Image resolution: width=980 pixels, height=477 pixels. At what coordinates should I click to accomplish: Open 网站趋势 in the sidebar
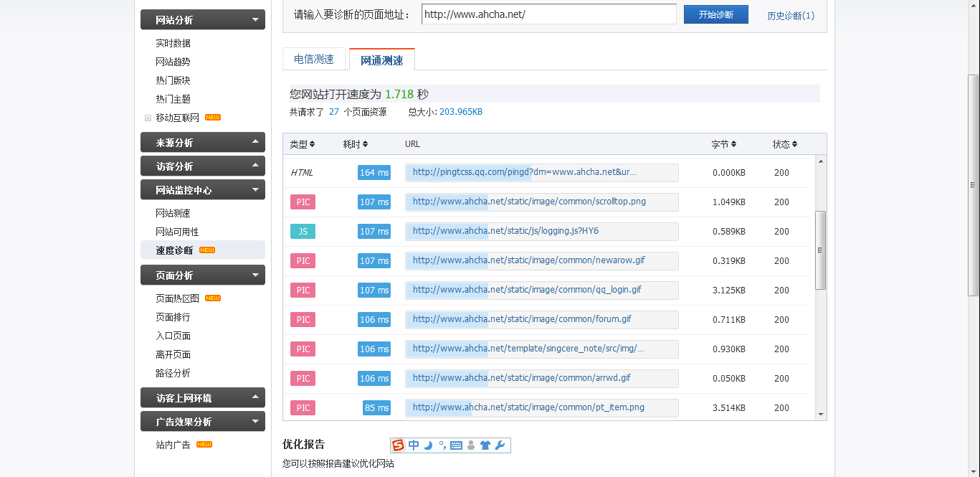pos(173,62)
